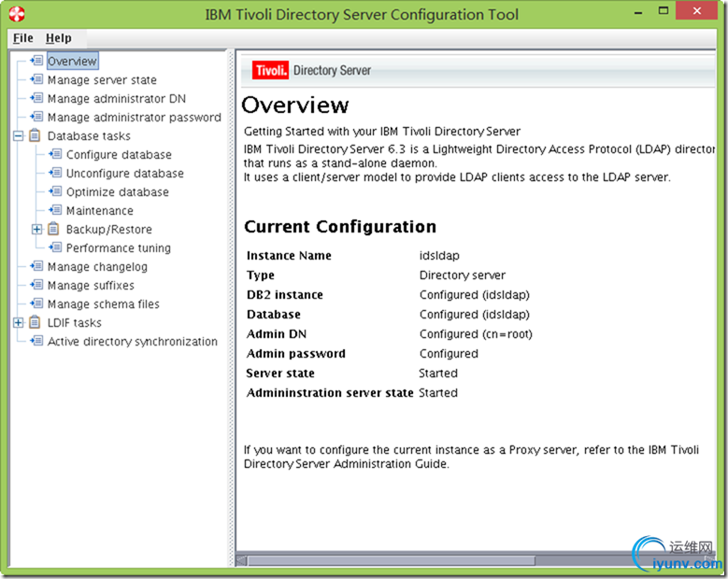Expand the LDIF tasks tree node
Viewport: 728px width, 579px height.
click(18, 322)
